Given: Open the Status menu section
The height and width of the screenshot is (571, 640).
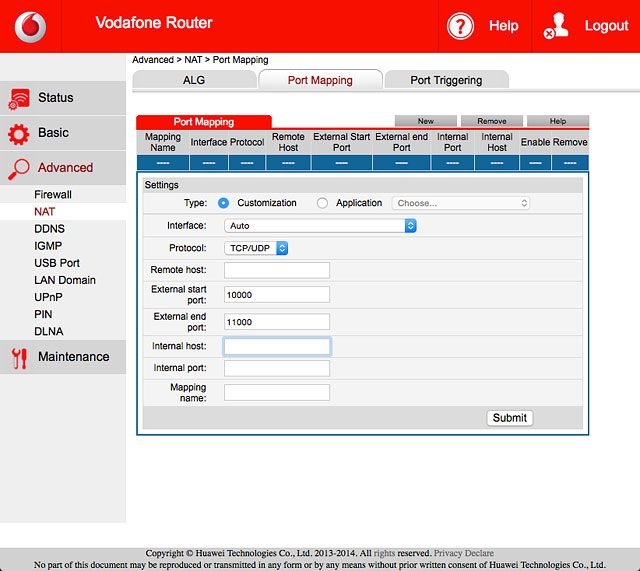Looking at the screenshot, I should (63, 98).
